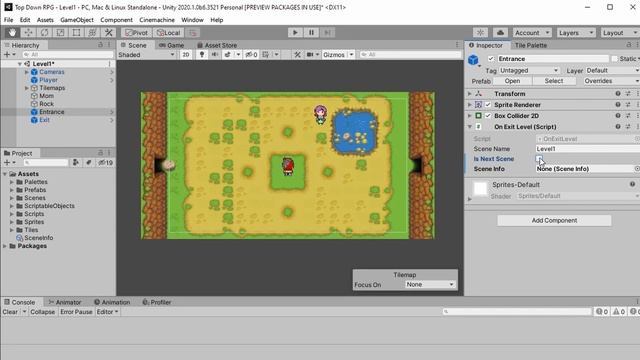Viewport: 640px width, 360px height.
Task: Toggle Static checkbox for Entrance
Action: tap(614, 59)
